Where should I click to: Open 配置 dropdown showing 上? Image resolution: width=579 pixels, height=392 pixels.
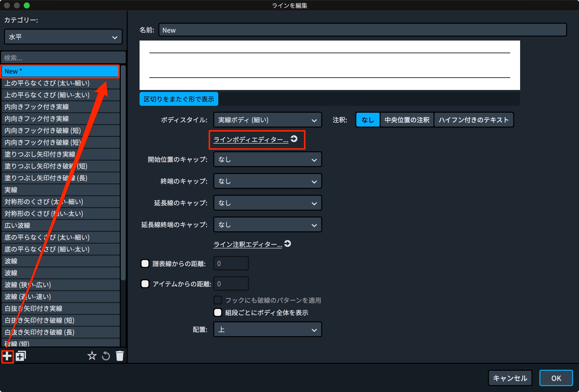click(267, 330)
